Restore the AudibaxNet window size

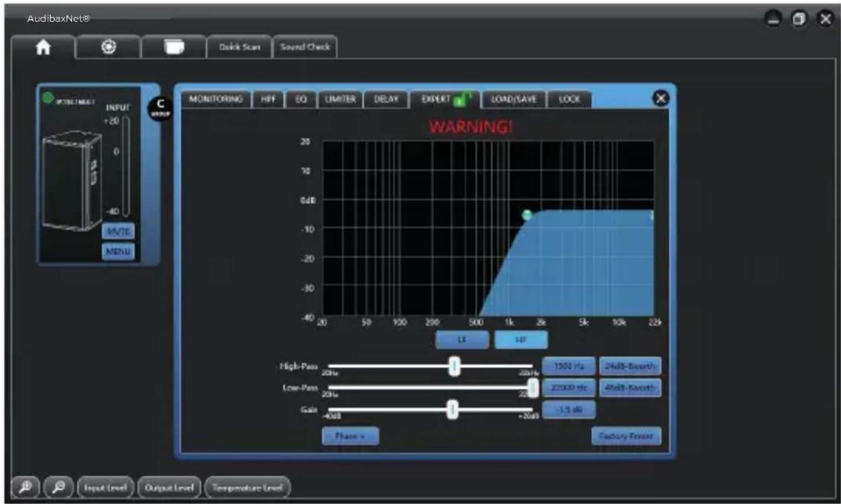click(800, 19)
